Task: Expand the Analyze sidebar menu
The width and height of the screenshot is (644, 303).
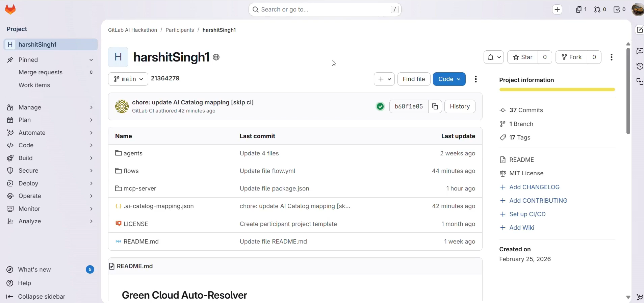Action: (51, 221)
